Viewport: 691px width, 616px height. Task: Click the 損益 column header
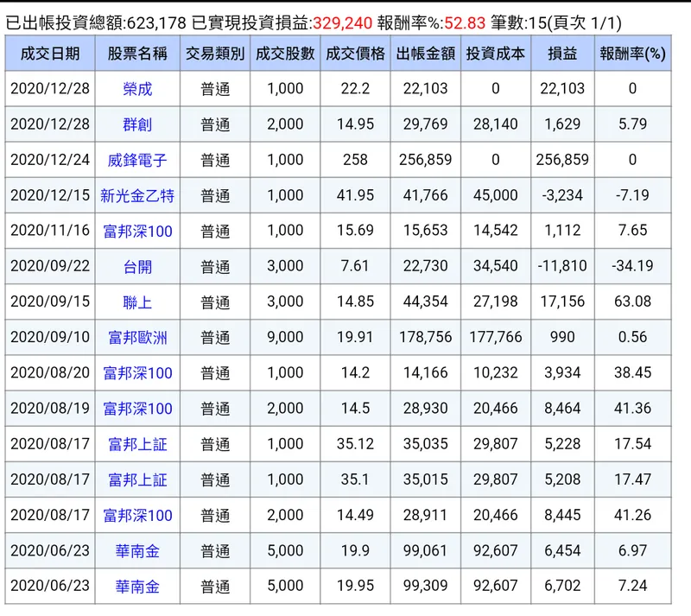562,54
